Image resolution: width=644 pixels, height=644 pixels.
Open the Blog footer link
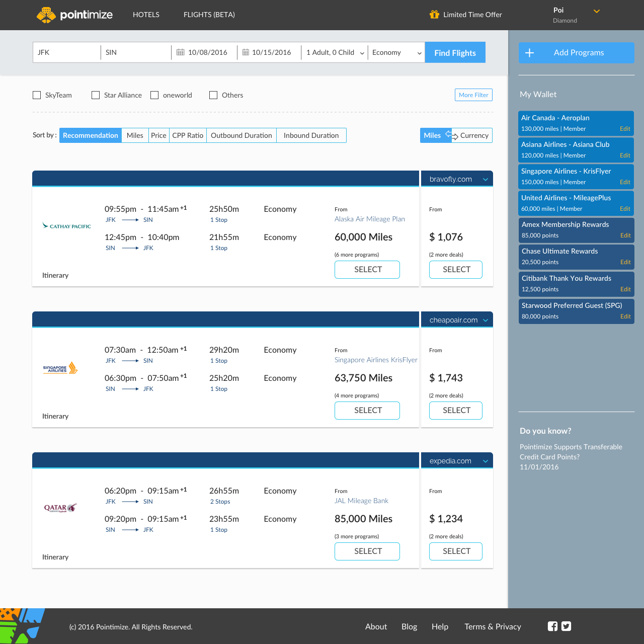coord(409,626)
